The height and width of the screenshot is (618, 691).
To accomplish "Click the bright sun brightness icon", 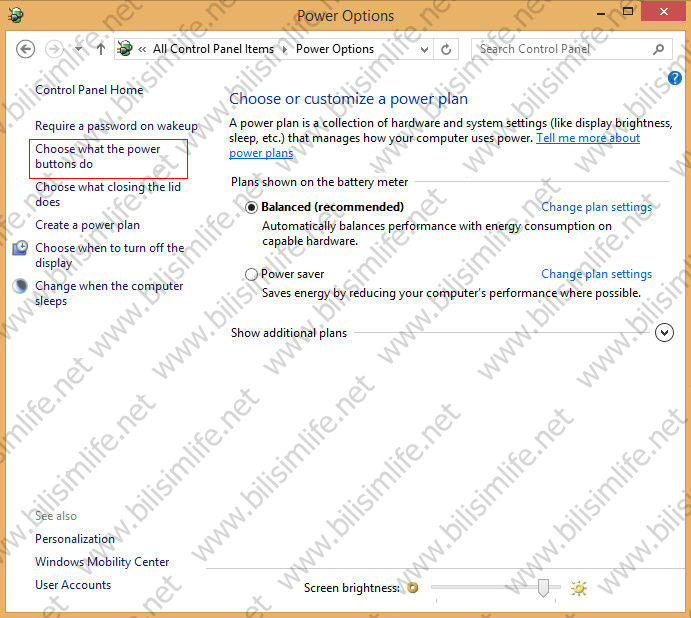I will coord(579,588).
